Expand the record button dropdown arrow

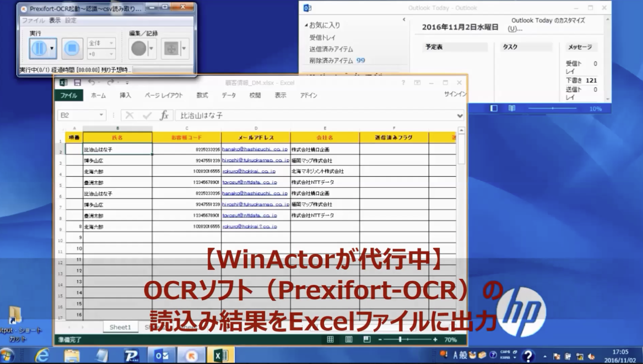152,49
